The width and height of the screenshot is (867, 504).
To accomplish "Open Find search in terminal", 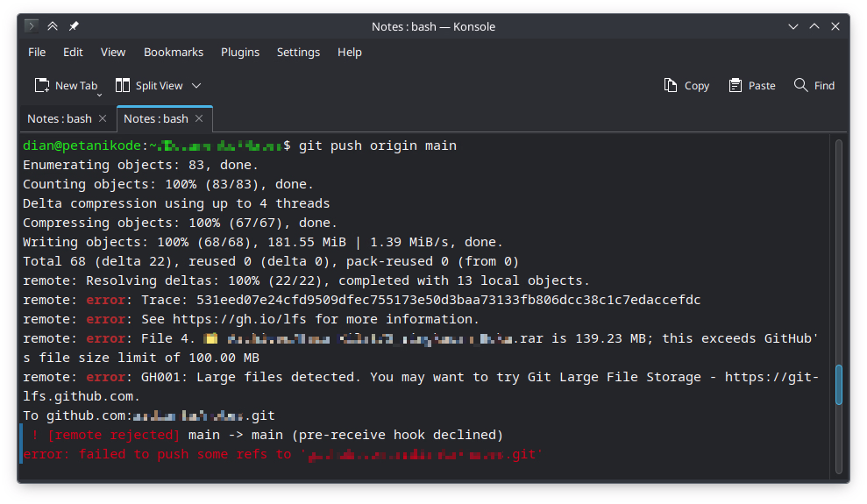I will (814, 86).
